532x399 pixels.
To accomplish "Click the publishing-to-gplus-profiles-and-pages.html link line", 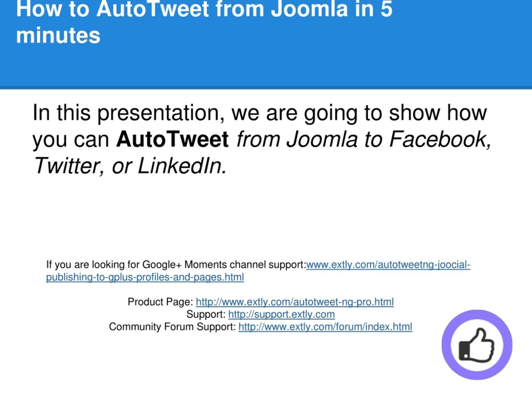I will [145, 277].
